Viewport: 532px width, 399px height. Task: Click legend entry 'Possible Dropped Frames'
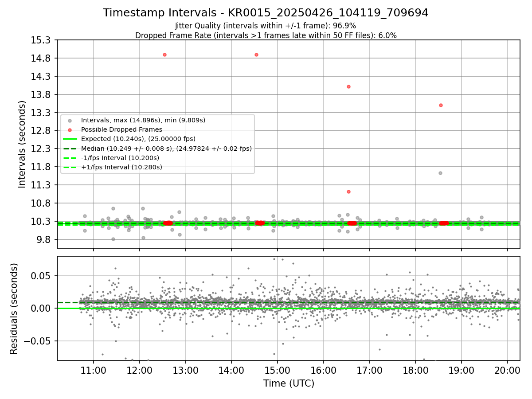click(121, 129)
